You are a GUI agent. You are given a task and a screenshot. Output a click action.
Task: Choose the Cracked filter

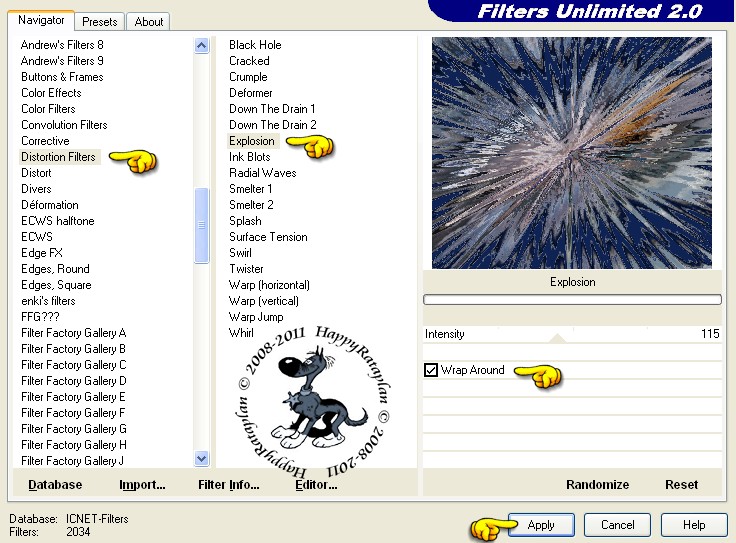[x=249, y=61]
